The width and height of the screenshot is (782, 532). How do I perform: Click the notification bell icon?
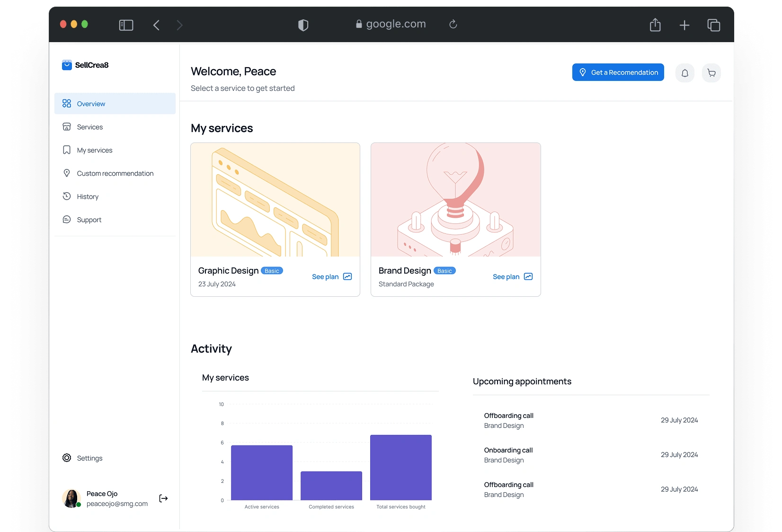[x=684, y=73]
